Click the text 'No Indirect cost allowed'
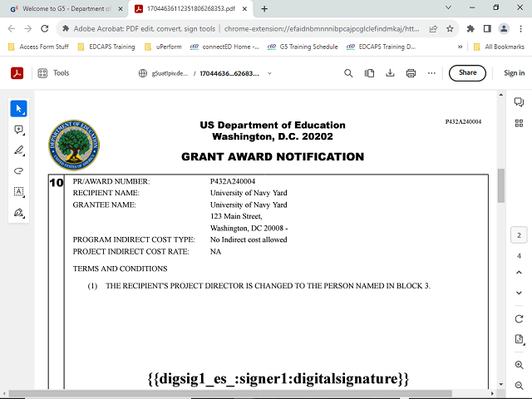 click(249, 240)
